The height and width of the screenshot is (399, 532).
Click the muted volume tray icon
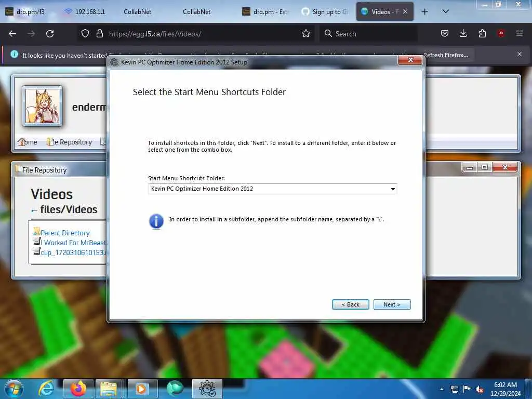coord(480,389)
